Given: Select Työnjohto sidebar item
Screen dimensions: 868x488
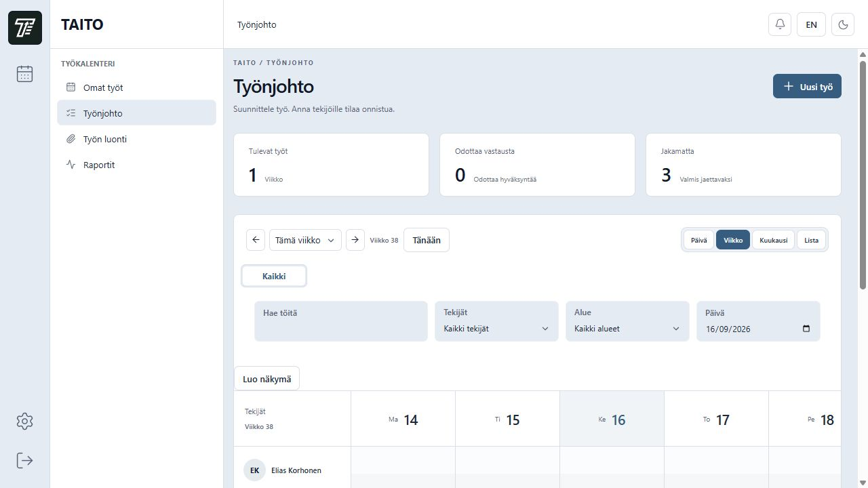Looking at the screenshot, I should click(x=136, y=113).
